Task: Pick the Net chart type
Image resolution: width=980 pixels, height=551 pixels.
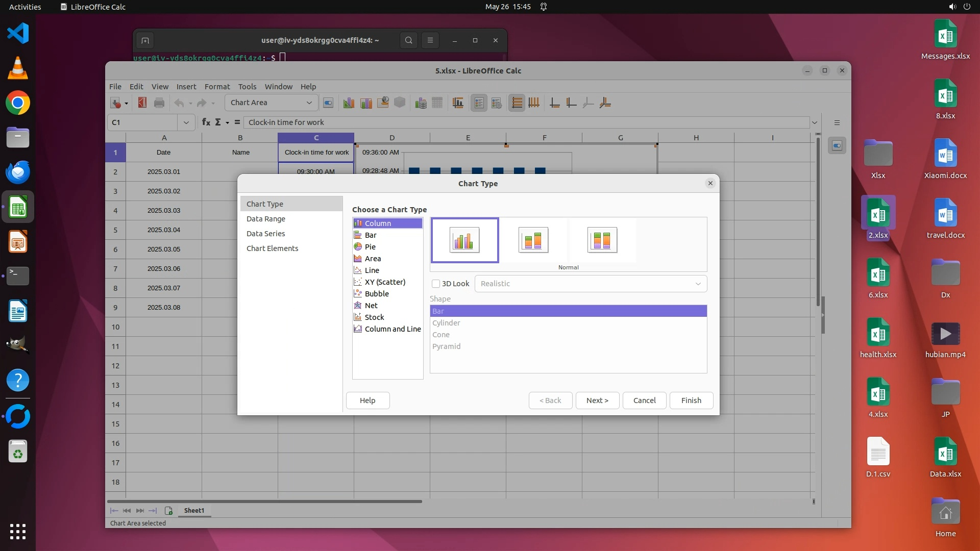Action: 371,306
